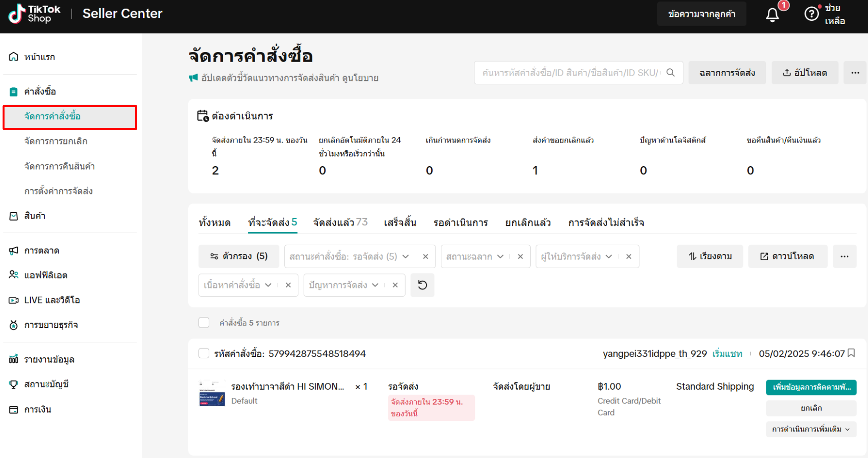Viewport: 868px width, 458px height.
Task: Click the ส่งคำขอยกเลิกแล้ว count 1
Action: click(535, 170)
